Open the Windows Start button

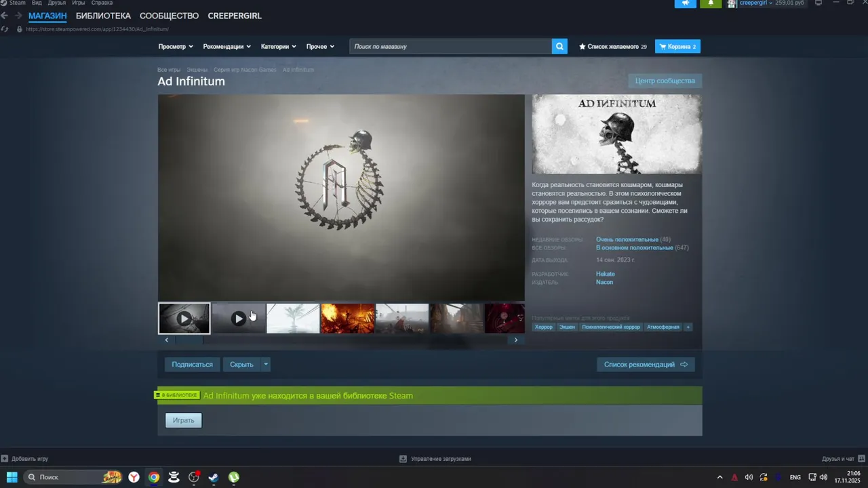point(12,477)
